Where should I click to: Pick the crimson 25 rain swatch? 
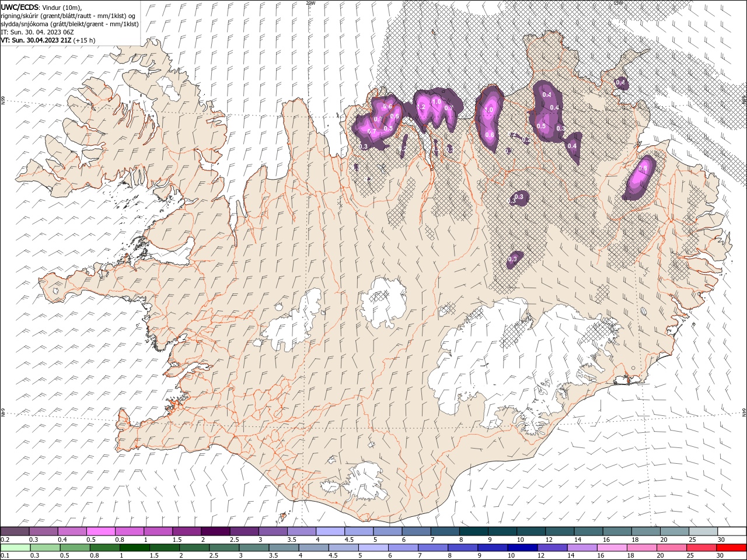tap(701, 548)
